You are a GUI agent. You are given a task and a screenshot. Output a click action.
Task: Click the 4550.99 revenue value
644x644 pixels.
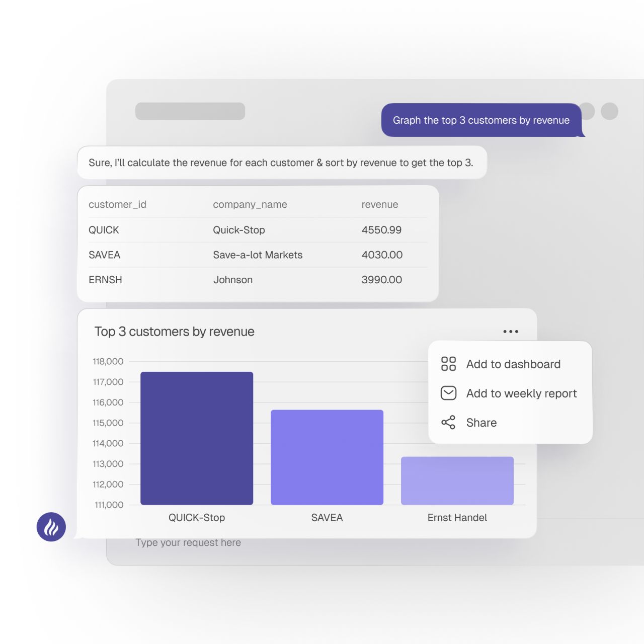pyautogui.click(x=381, y=230)
